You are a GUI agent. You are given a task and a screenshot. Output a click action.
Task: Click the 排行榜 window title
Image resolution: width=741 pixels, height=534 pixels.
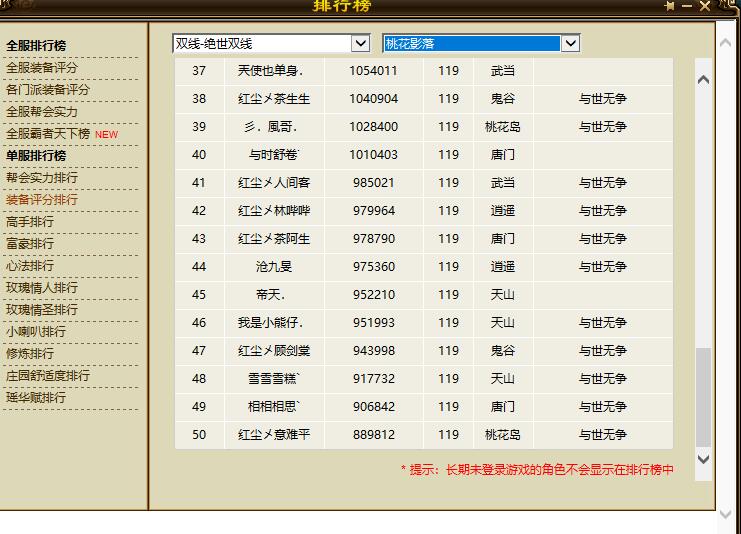342,6
